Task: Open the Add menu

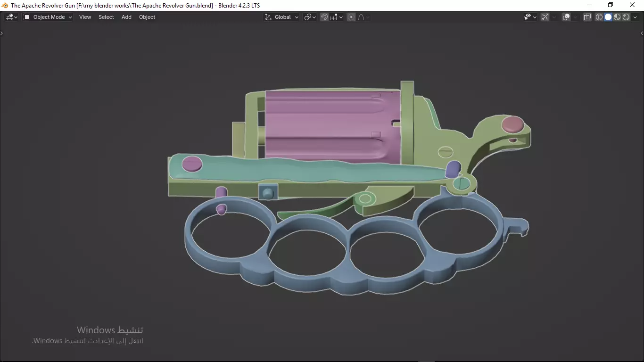Action: point(126,17)
